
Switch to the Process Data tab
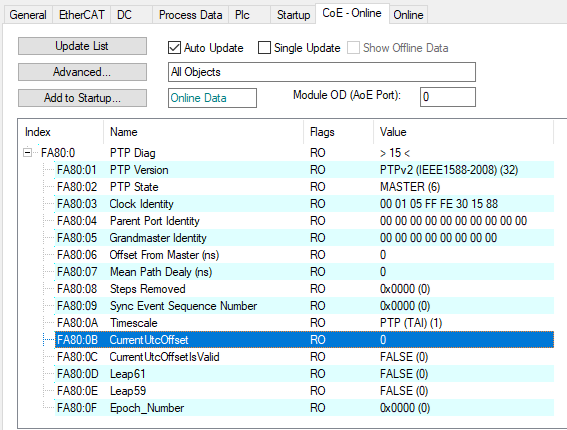coord(191,15)
